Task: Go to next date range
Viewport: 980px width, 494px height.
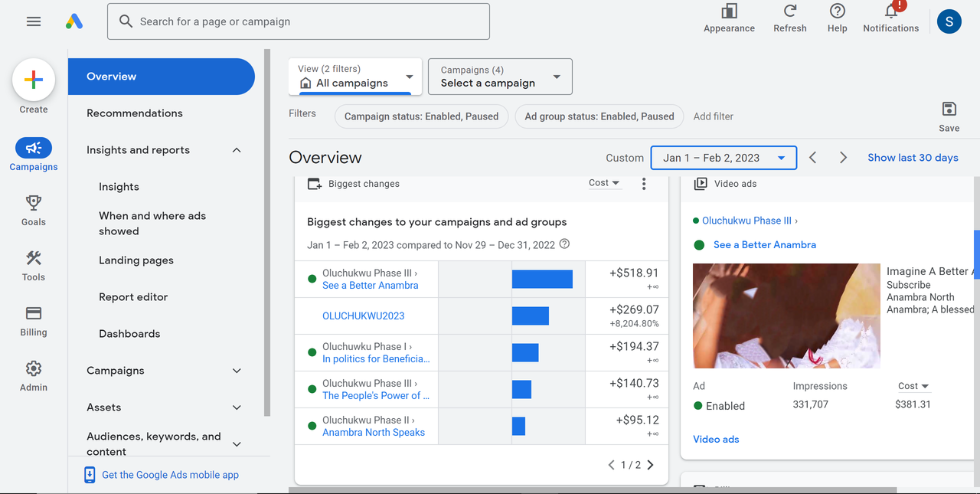Action: [x=843, y=158]
